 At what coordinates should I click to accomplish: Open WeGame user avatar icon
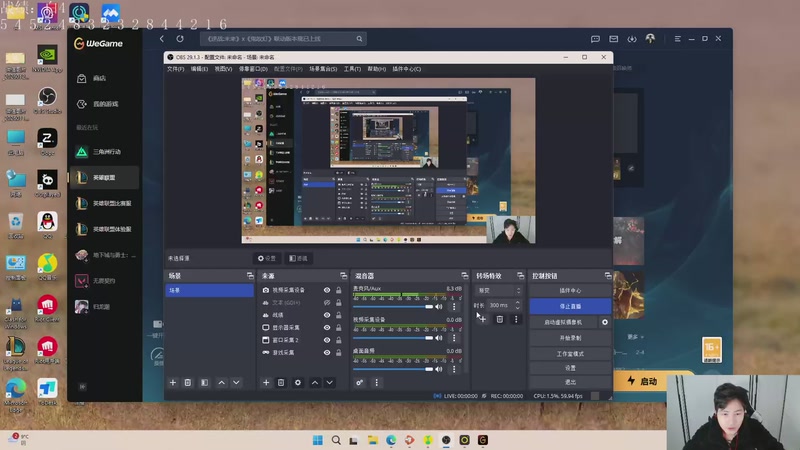point(650,39)
